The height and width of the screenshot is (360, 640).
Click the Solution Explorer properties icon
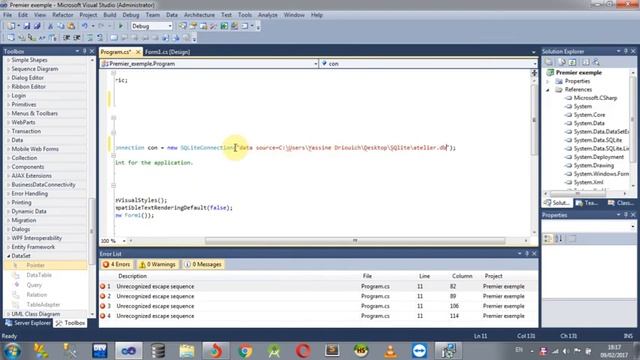(x=549, y=62)
